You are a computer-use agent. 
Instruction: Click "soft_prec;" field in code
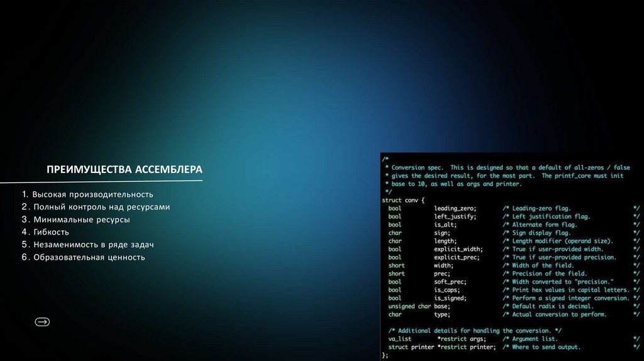click(450, 282)
